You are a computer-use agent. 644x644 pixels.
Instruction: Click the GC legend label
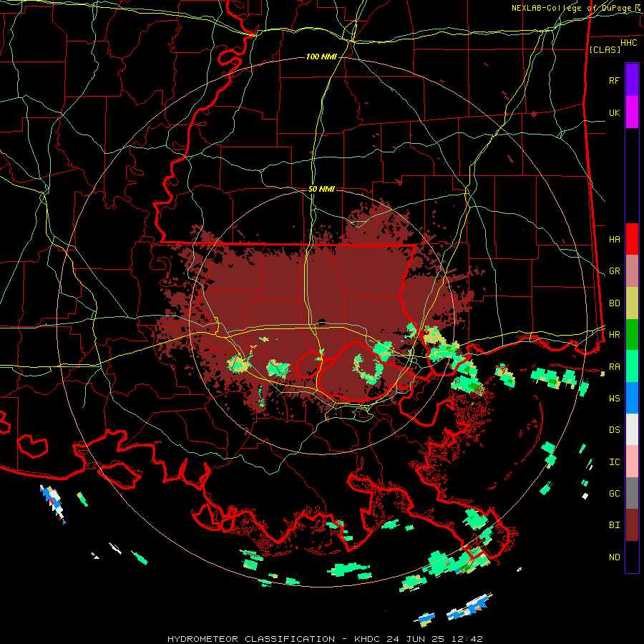click(614, 493)
